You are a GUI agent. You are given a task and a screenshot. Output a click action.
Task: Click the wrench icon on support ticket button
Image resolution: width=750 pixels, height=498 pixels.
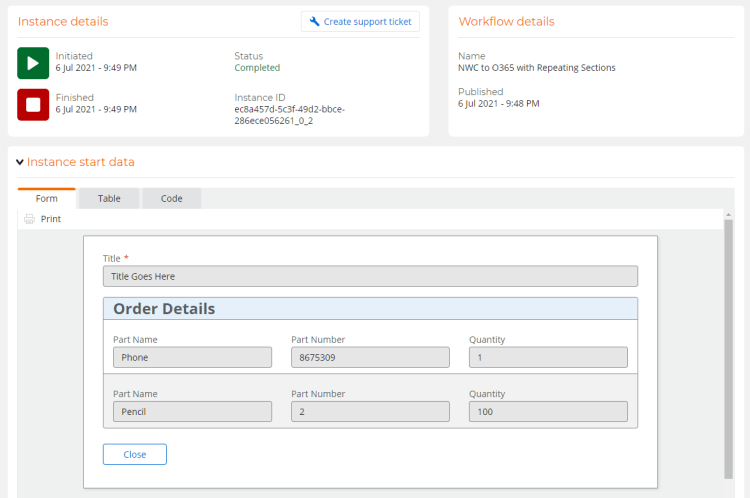pos(314,22)
